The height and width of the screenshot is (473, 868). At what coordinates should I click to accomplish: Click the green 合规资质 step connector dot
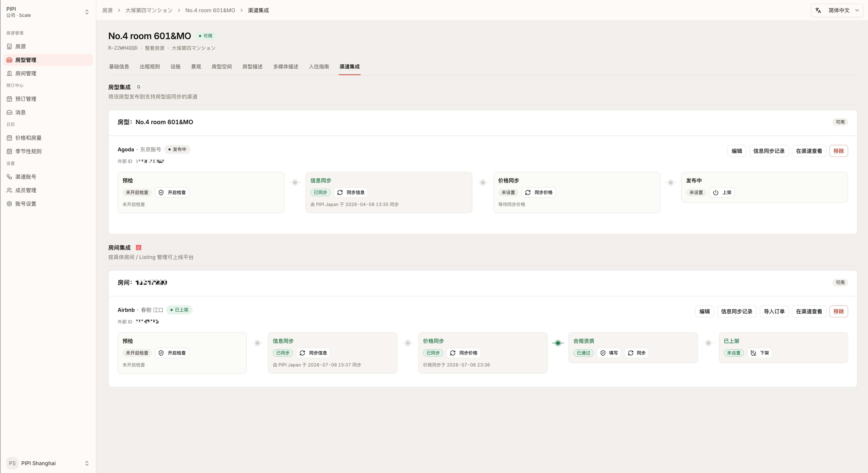click(x=558, y=343)
